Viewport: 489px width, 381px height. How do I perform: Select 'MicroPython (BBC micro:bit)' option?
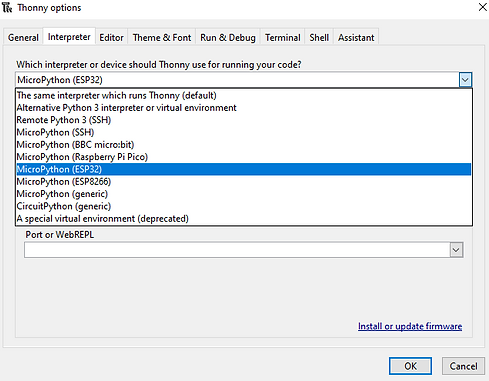pos(244,145)
